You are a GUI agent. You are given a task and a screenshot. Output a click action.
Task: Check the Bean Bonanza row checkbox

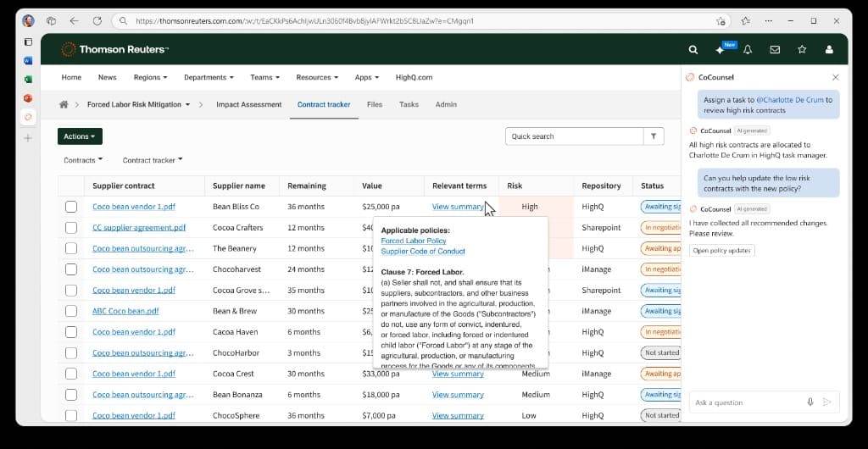pos(71,395)
